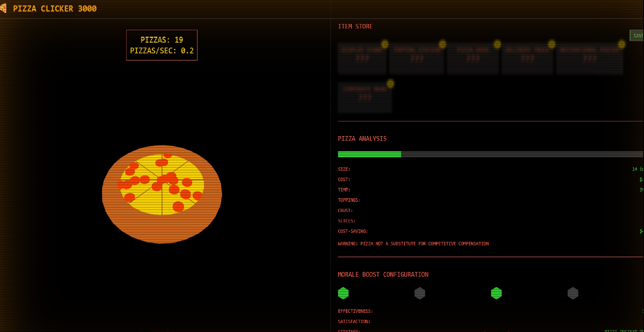Screen dimensions: 644x332
Task: Click the PIZZA ANALYSIS section header
Action: 362,139
